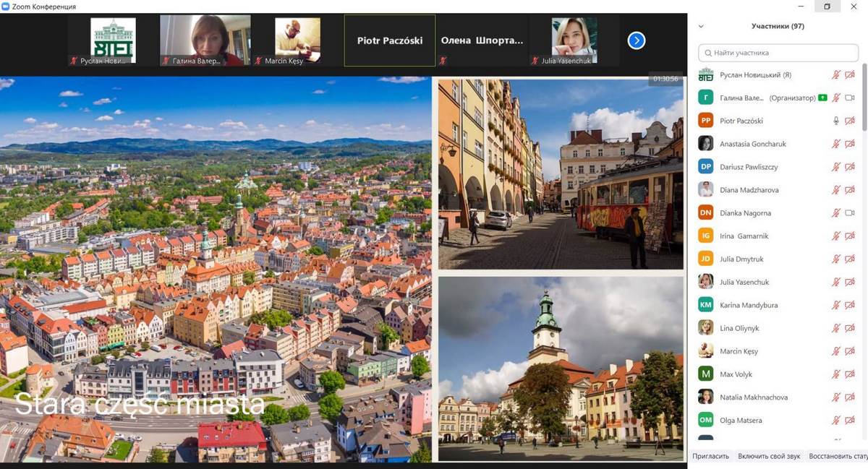Click the Восстановить button at panel bottom

click(838, 457)
